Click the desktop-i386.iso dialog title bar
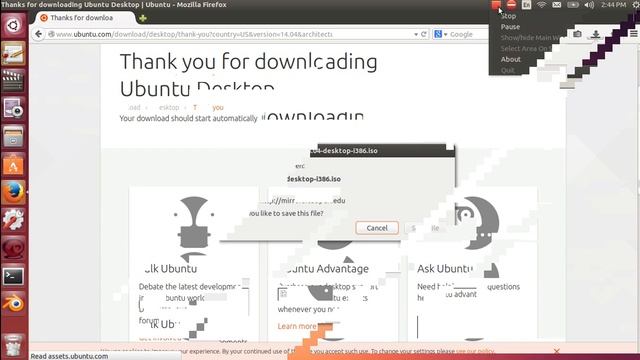 (382, 151)
